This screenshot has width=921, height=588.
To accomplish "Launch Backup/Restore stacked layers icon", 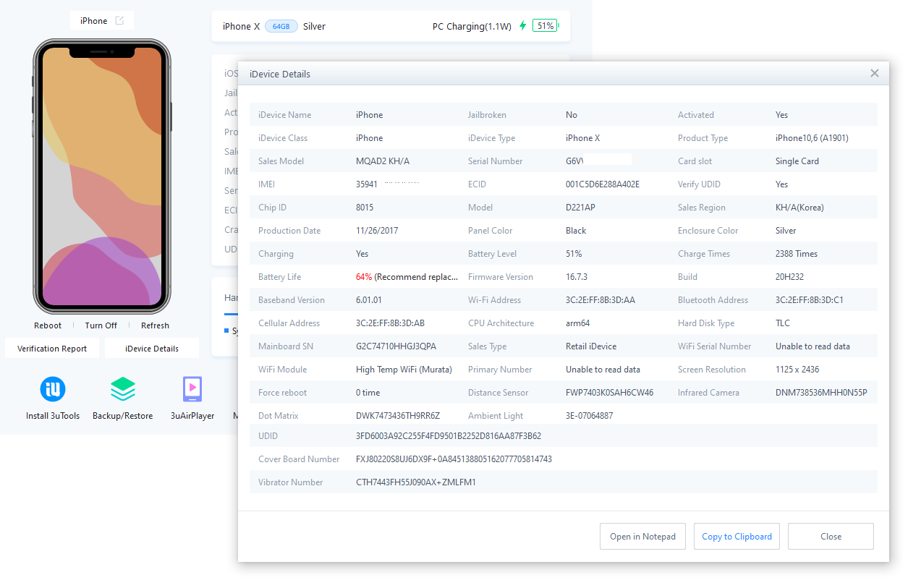I will tap(122, 390).
